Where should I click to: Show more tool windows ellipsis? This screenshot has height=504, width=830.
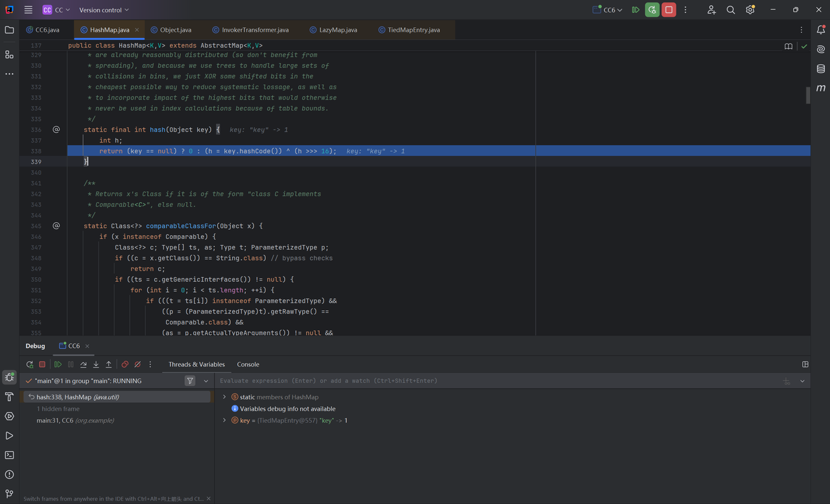click(9, 74)
